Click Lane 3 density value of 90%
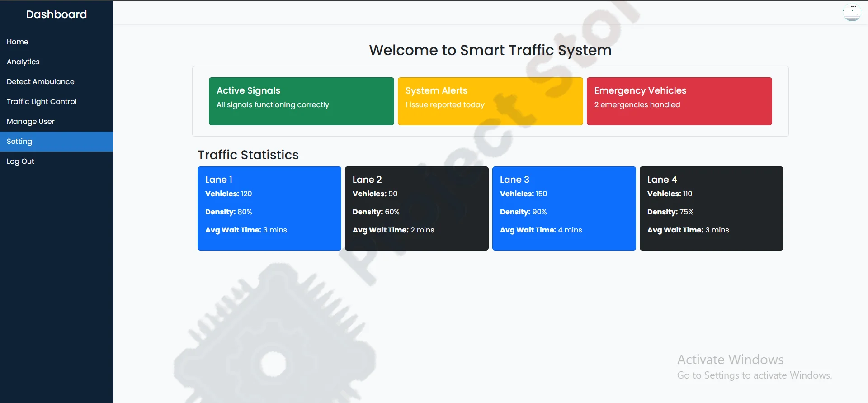868x403 pixels. [x=539, y=212]
